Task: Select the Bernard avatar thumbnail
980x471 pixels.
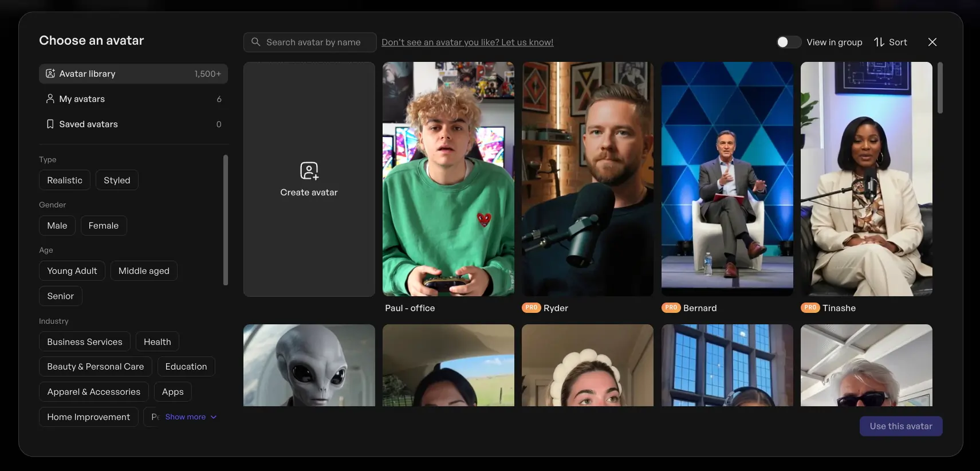Action: pyautogui.click(x=727, y=179)
